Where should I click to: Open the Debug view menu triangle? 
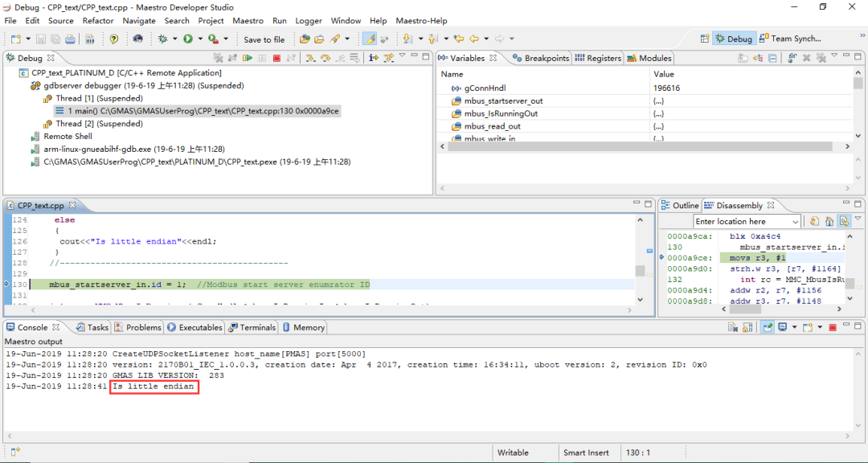[403, 55]
